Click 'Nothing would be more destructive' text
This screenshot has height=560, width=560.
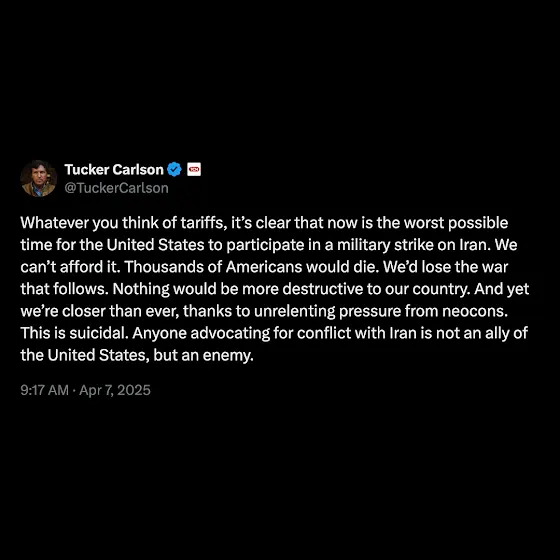[195, 289]
